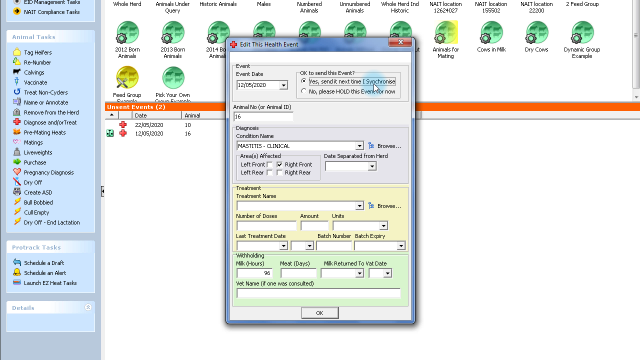Untick the Right Front area checkbox
This screenshot has width=640, height=360.
point(279,164)
